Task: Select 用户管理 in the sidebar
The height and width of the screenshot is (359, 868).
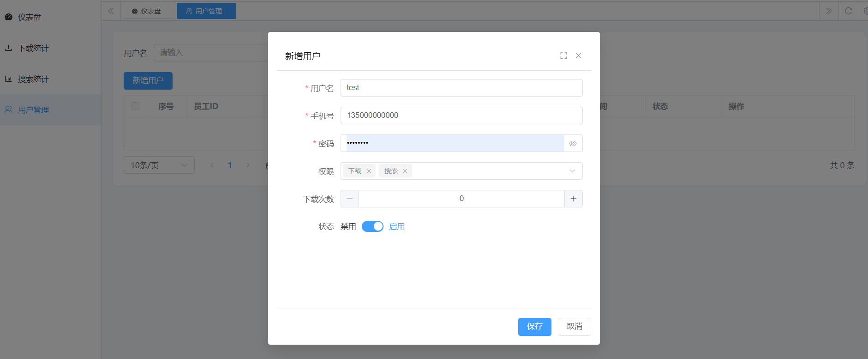Action: pyautogui.click(x=50, y=110)
